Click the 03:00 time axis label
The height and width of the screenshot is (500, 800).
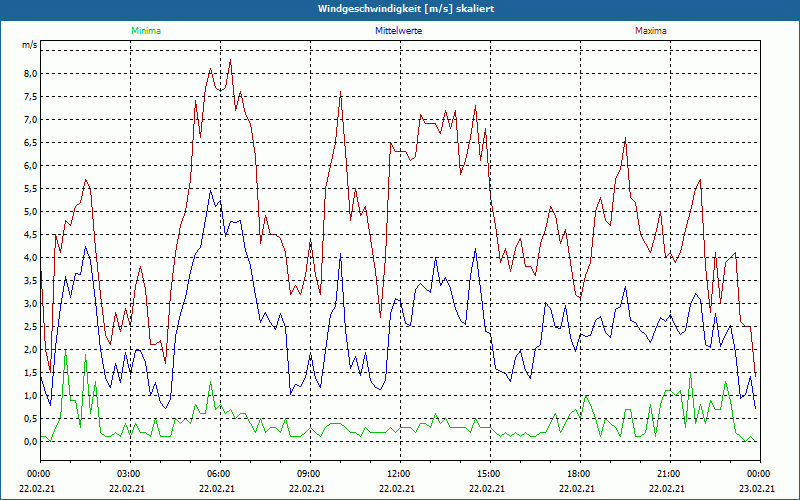130,474
